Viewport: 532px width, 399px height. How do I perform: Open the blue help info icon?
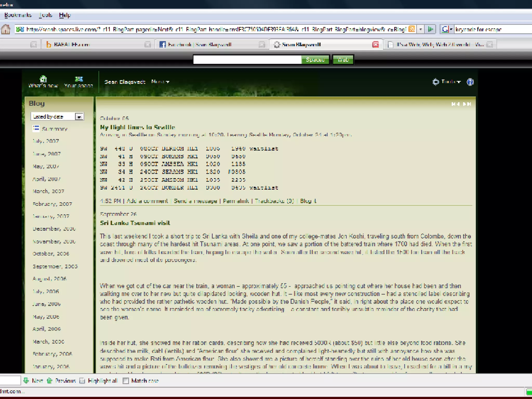point(470,82)
